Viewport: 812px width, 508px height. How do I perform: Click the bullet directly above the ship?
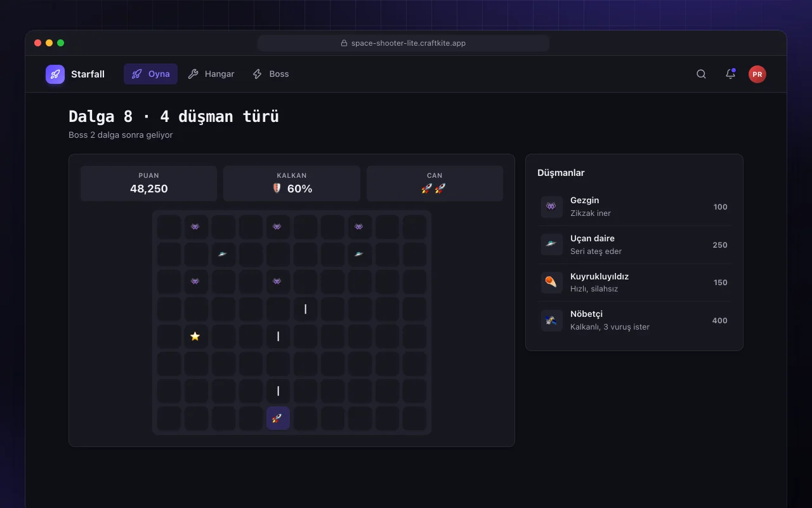tap(278, 391)
